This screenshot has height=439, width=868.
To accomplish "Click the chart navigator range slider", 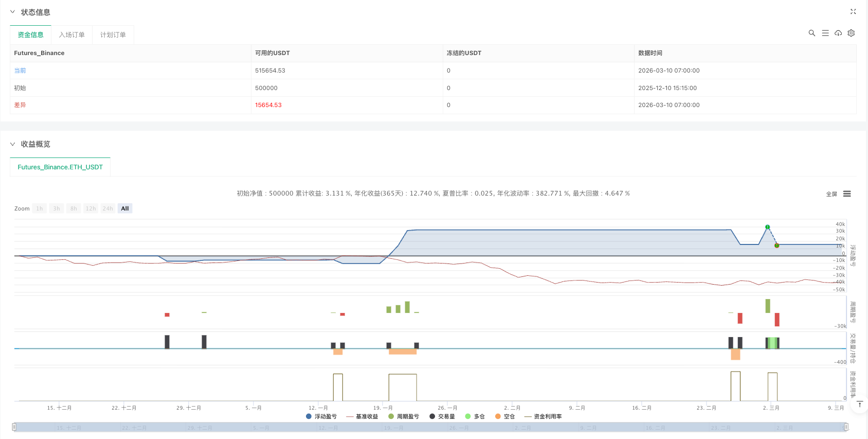I will click(430, 427).
